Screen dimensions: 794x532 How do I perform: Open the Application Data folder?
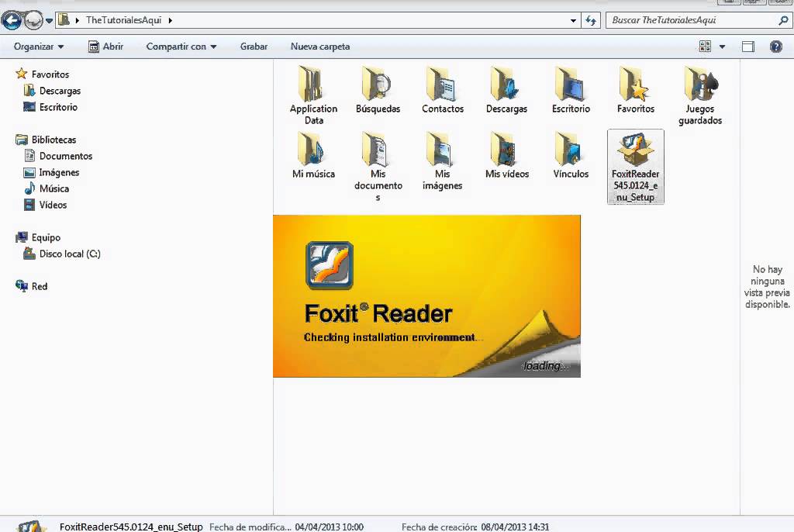(313, 95)
